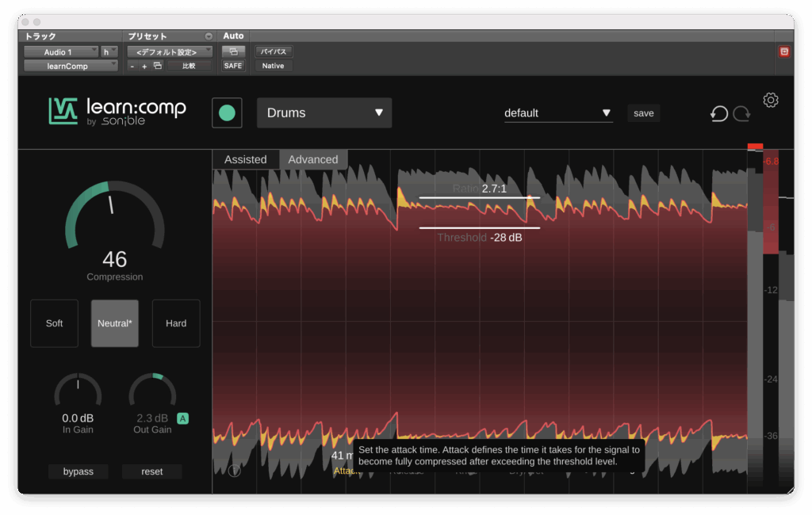Switch to the Assisted tab
Viewport: 812px width, 515px height.
coord(246,159)
